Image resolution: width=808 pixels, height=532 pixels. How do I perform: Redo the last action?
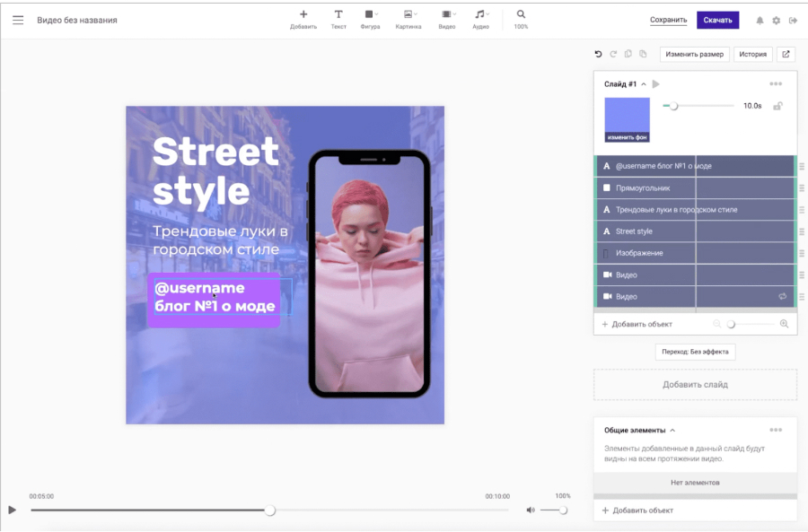click(613, 54)
